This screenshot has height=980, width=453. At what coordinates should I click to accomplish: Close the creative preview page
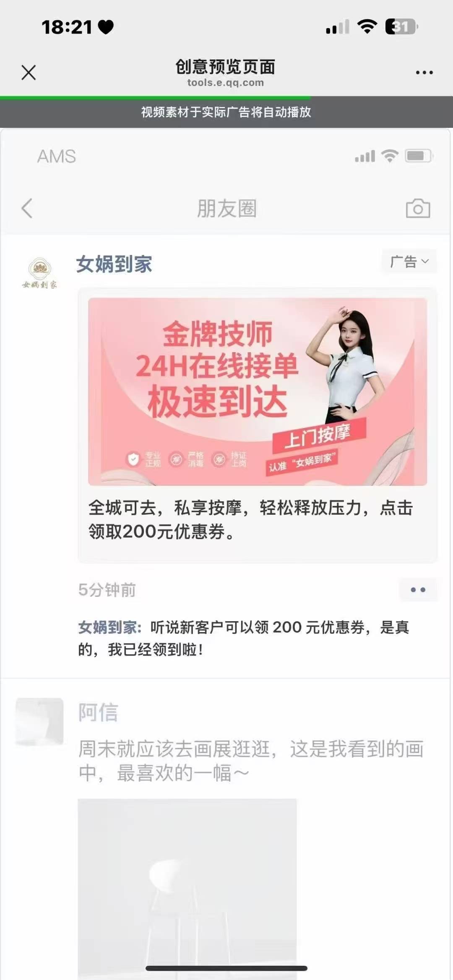[29, 73]
